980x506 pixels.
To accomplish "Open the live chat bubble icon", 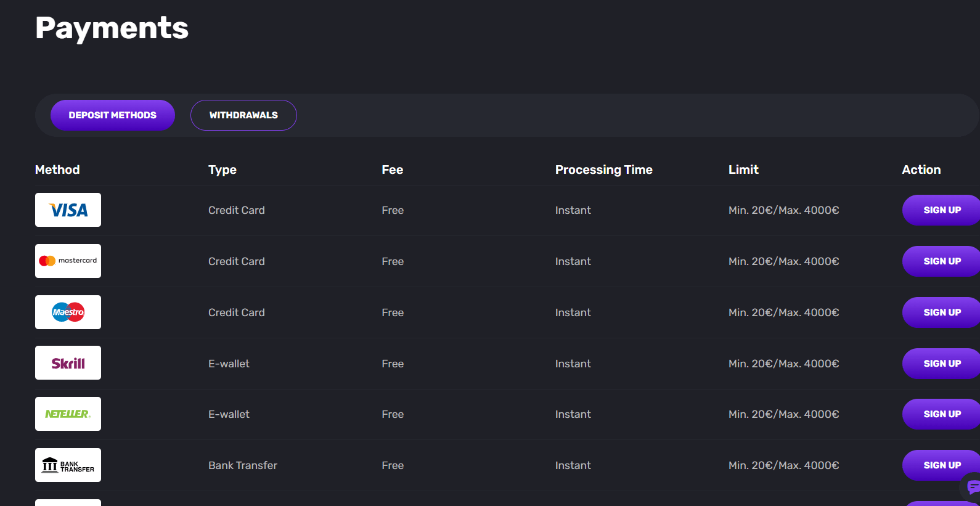I will point(973,488).
